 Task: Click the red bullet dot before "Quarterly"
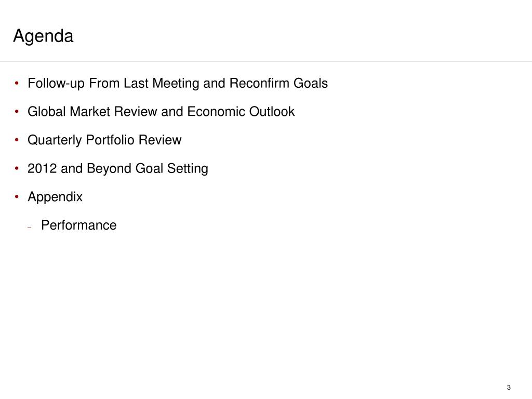(x=17, y=140)
